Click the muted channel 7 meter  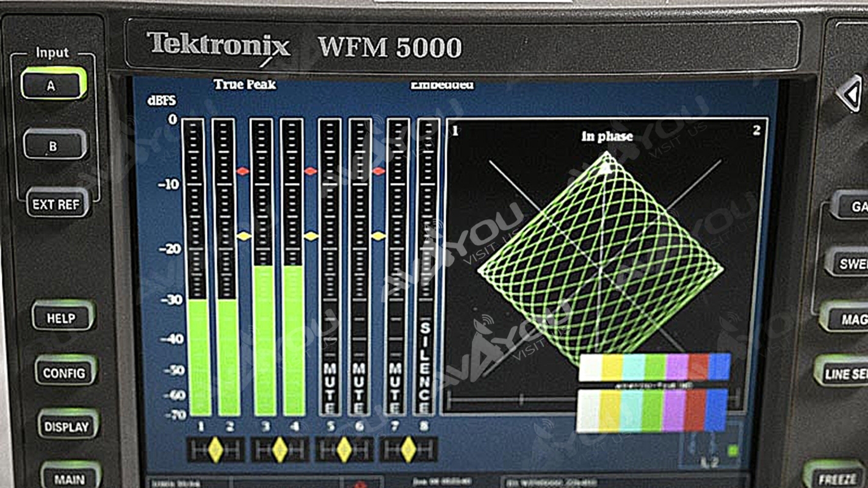[397, 267]
